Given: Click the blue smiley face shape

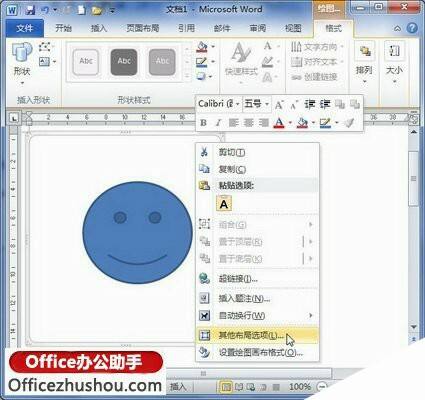Looking at the screenshot, I should pyautogui.click(x=138, y=233).
